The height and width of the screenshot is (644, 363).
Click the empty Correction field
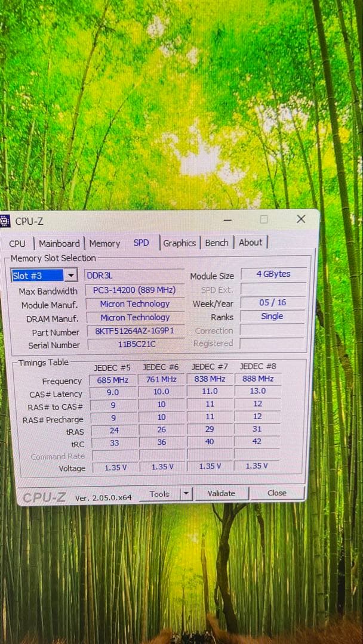pyautogui.click(x=272, y=330)
